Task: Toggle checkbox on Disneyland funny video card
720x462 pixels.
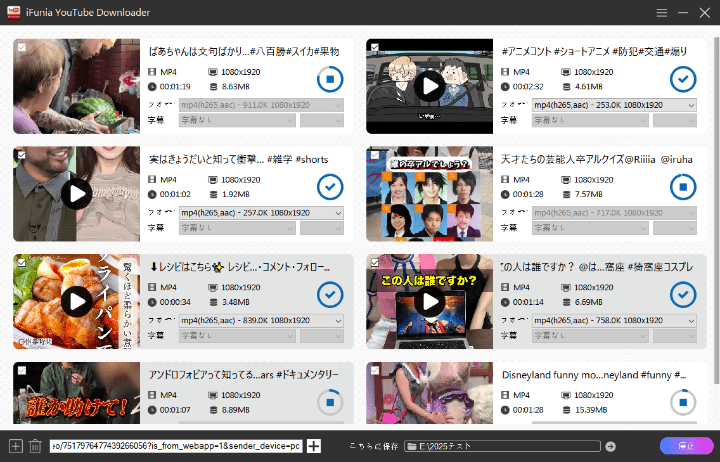Action: coord(375,370)
